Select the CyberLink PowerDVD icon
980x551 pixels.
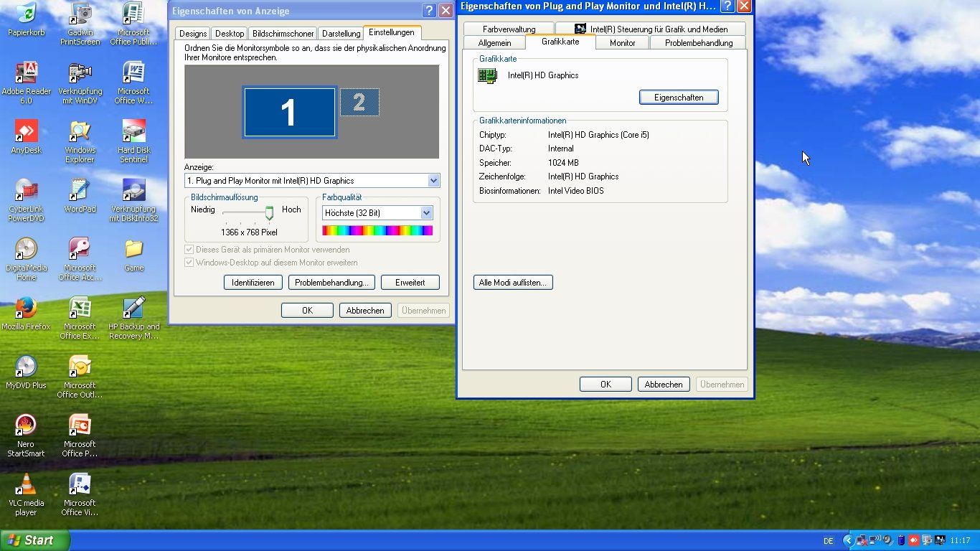pos(26,201)
